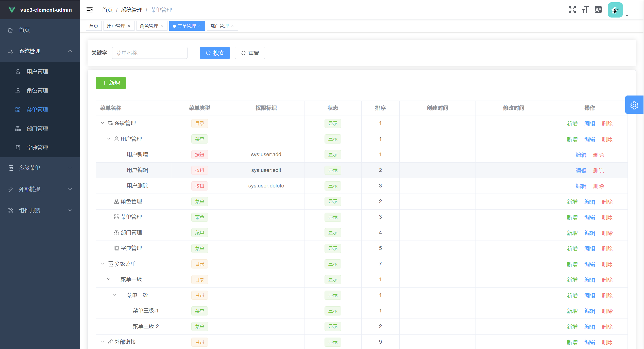The height and width of the screenshot is (349, 644).
Task: Select 菜单管理 in sidebar
Action: tap(40, 110)
